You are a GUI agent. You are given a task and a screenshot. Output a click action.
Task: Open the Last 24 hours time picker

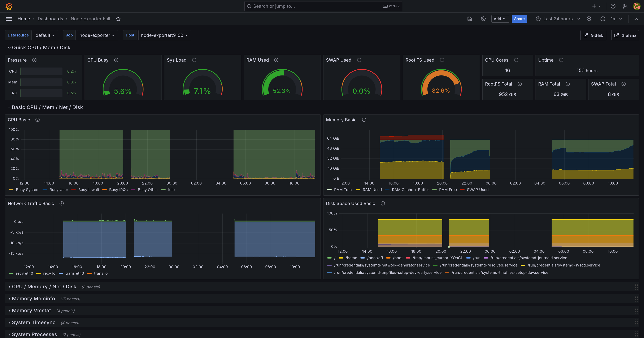(x=558, y=19)
